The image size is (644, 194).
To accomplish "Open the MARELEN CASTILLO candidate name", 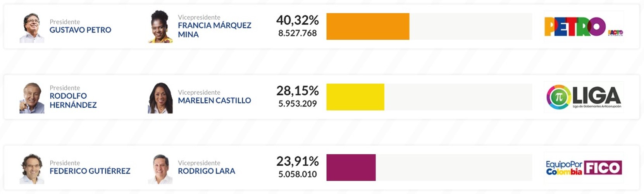I will [x=214, y=100].
